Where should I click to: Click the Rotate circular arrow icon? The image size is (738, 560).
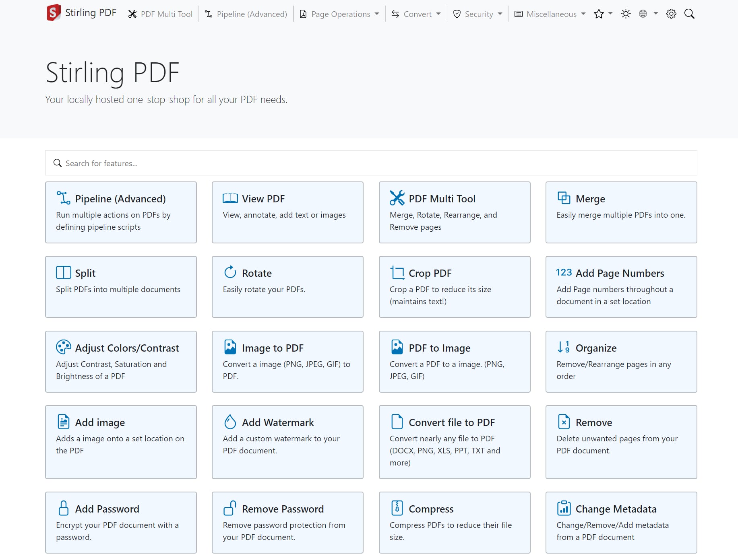(230, 272)
